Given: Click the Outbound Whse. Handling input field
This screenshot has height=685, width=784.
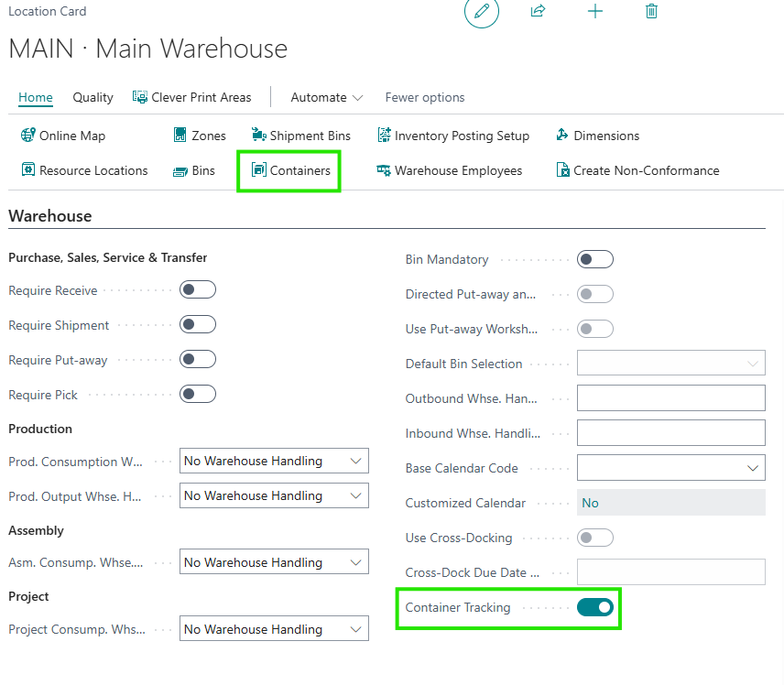Looking at the screenshot, I should point(670,398).
